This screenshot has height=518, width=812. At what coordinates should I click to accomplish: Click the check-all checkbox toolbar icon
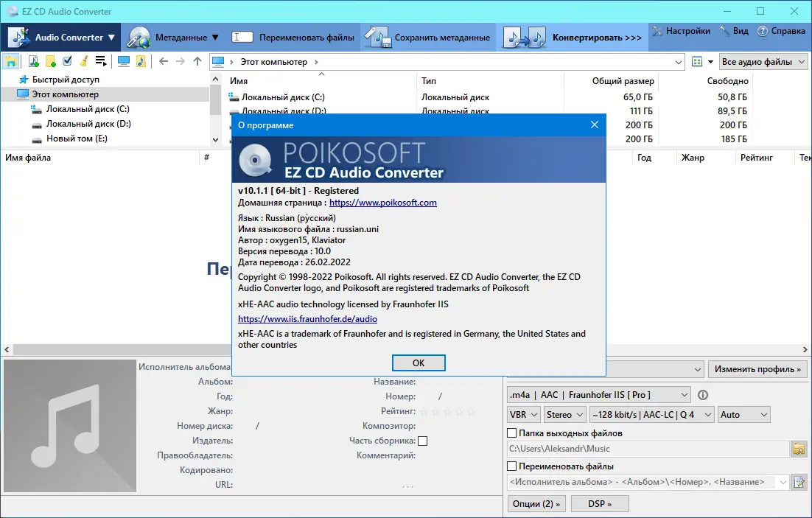67,61
